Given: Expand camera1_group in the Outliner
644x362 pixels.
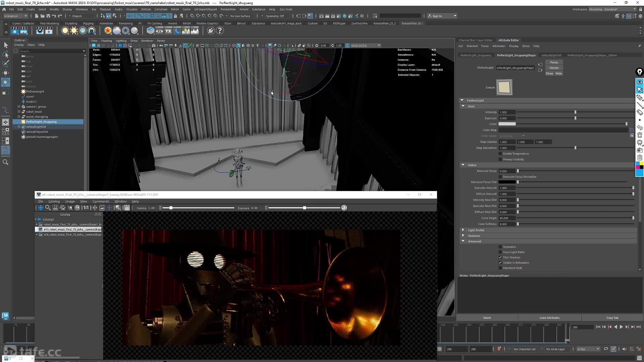Looking at the screenshot, I should pos(19,107).
